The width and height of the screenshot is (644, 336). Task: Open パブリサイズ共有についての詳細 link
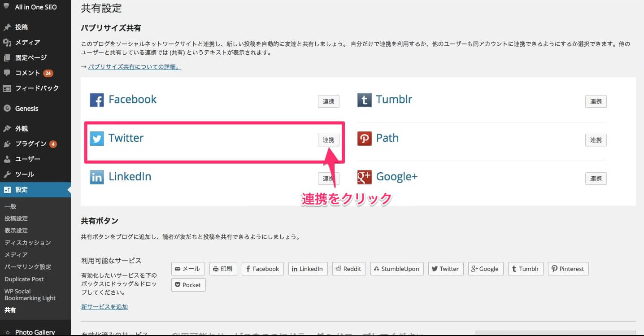click(x=135, y=67)
